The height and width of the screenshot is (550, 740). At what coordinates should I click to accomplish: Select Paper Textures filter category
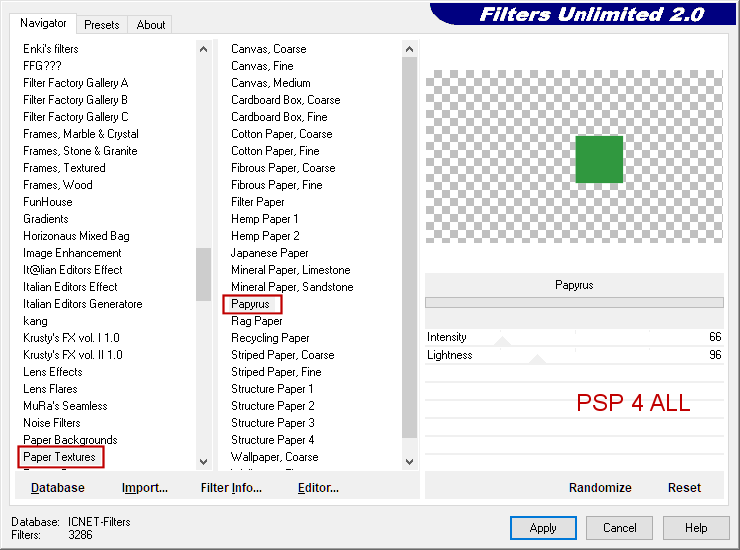tap(60, 457)
